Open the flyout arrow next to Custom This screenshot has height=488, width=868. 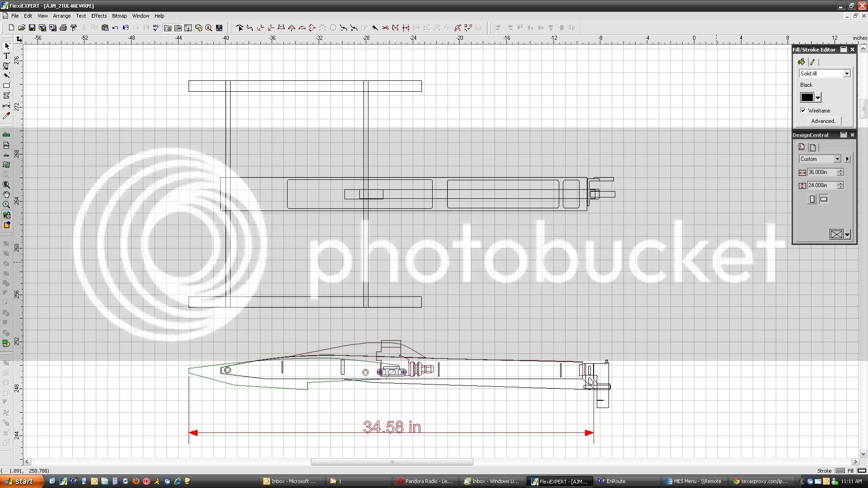tap(847, 159)
